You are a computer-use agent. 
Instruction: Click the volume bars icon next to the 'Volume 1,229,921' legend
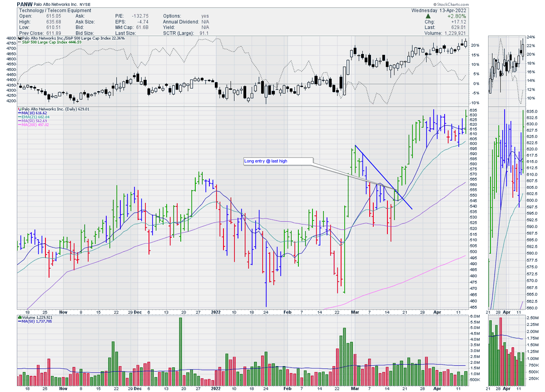19,317
